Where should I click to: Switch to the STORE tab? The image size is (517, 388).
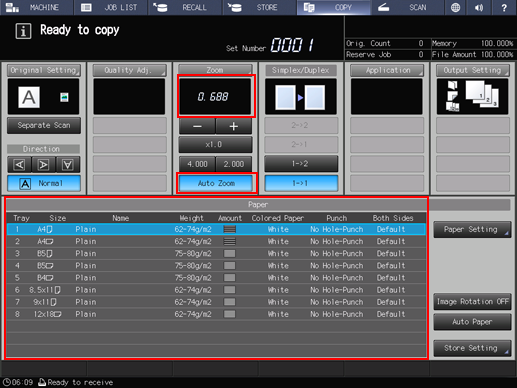pos(259,7)
